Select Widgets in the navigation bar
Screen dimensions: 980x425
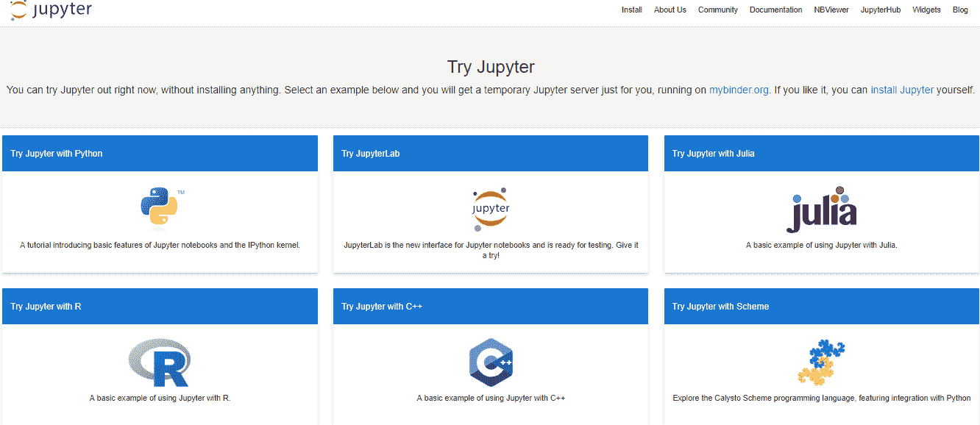point(926,10)
